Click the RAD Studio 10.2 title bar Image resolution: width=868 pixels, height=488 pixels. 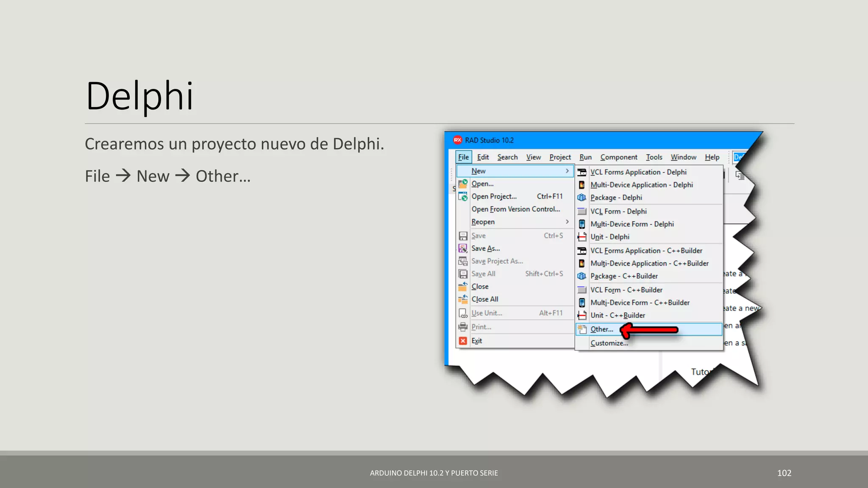(x=602, y=140)
